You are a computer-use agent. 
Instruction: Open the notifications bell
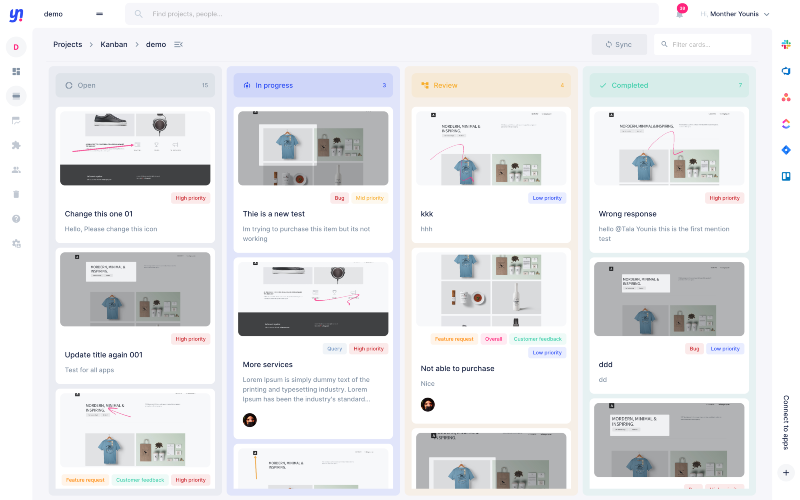pos(680,13)
